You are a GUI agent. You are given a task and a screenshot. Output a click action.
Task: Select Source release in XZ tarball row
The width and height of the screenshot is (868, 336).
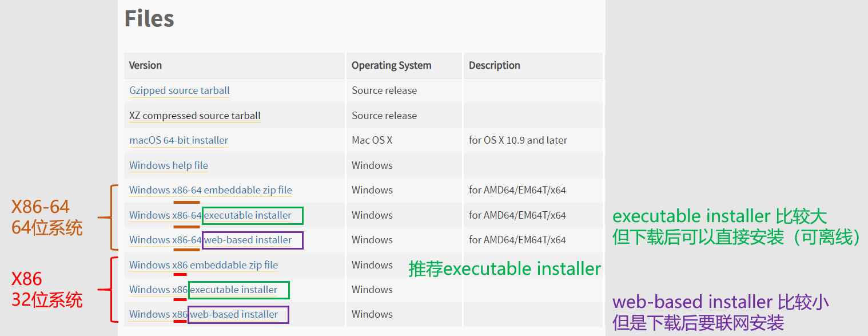384,116
